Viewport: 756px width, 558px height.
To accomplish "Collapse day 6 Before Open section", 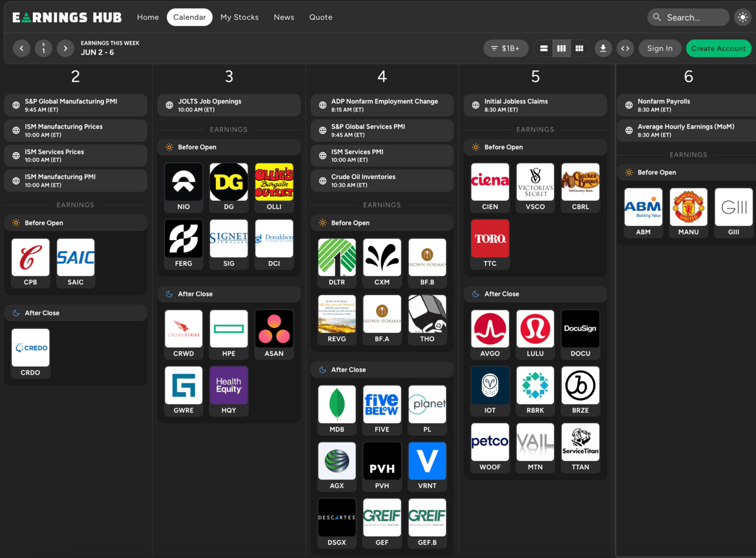I will tap(686, 172).
